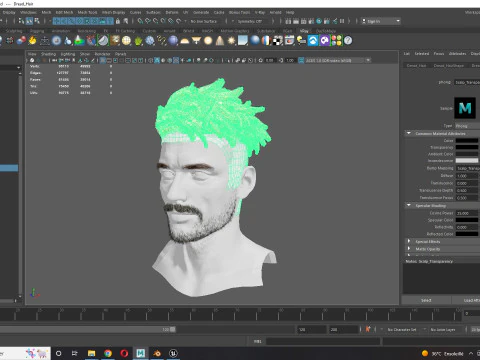Click the four colored dots shelf icon
This screenshot has height=360, width=480.
pyautogui.click(x=336, y=41)
